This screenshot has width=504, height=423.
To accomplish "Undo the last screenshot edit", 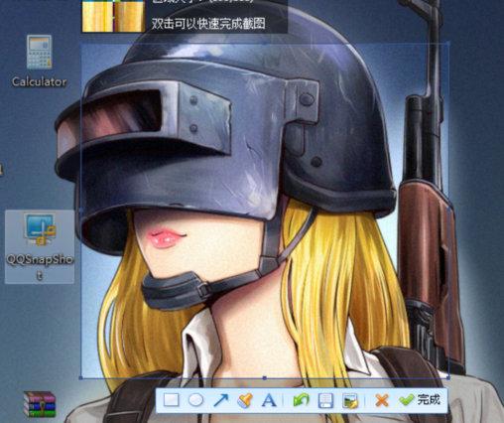I will 301,400.
